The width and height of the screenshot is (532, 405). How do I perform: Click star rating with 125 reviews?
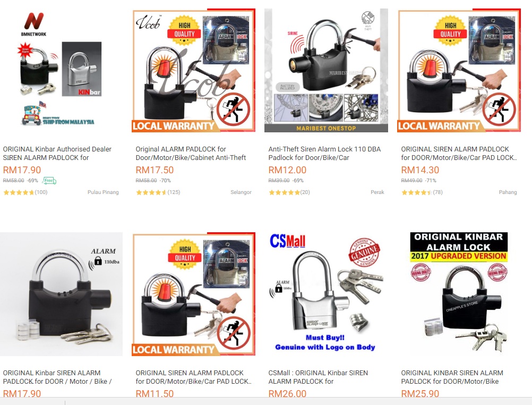click(158, 192)
